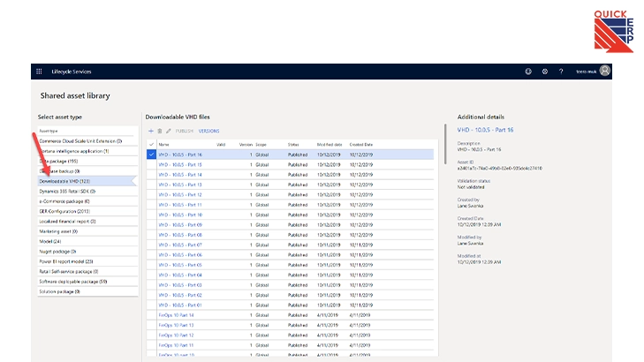Viewport: 644px width, 362px height.
Task: Open VHD - 10.0.5 - Part 02 file link
Action: (x=180, y=295)
